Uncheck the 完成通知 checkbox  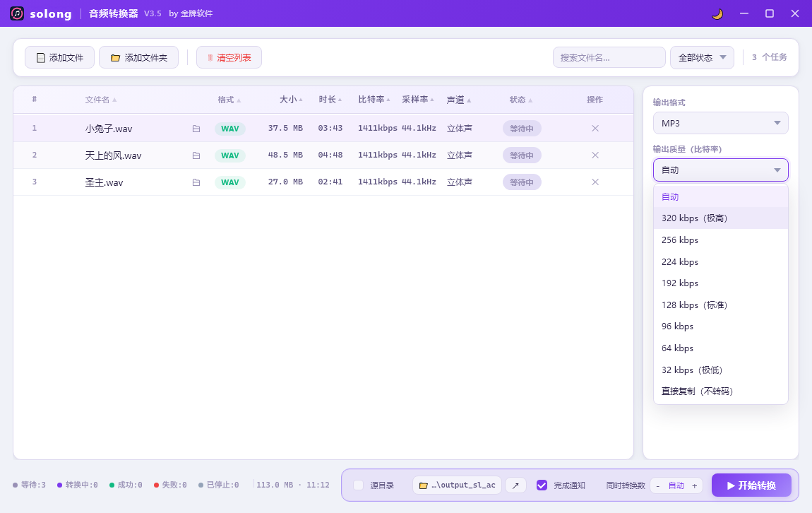coord(542,485)
